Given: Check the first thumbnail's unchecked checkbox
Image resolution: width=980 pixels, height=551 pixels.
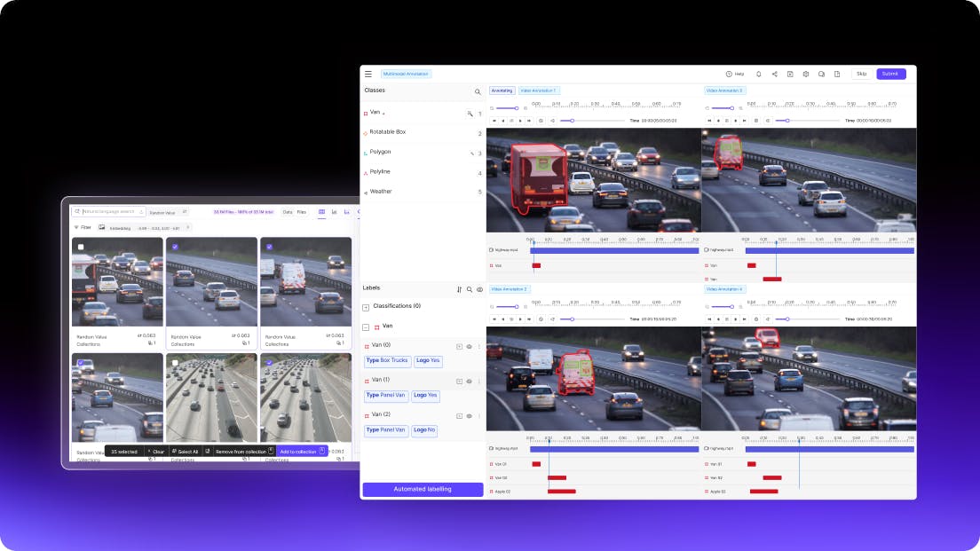Looking at the screenshot, I should (81, 247).
